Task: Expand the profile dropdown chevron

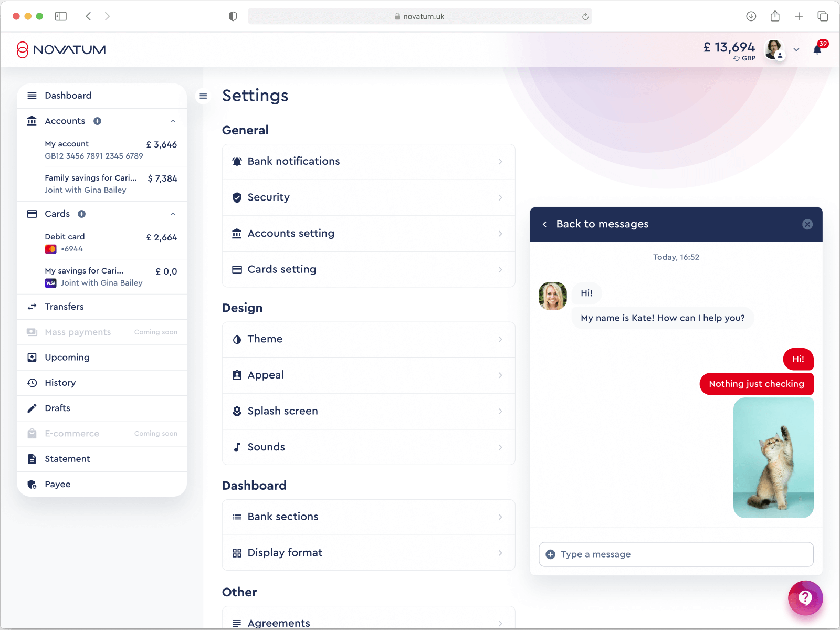Action: (x=796, y=50)
